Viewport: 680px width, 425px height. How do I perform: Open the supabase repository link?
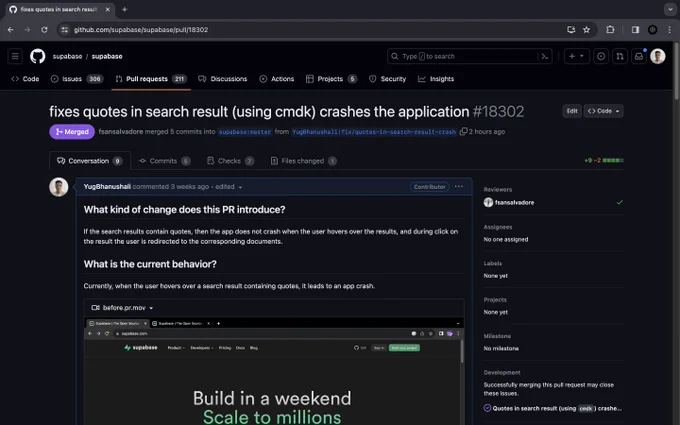point(107,56)
